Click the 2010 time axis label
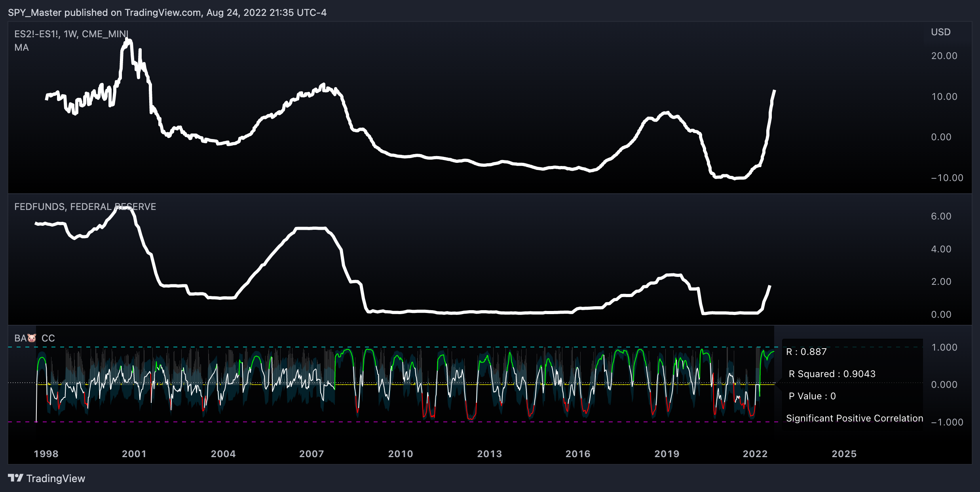Image resolution: width=980 pixels, height=492 pixels. [x=401, y=454]
